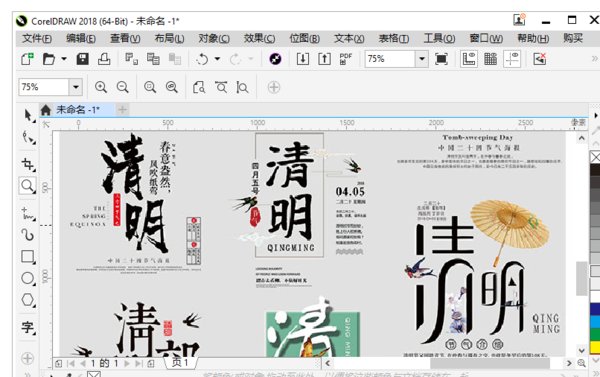This screenshot has width=600, height=377.
Task: Select the Crop tool
Action: (x=28, y=164)
